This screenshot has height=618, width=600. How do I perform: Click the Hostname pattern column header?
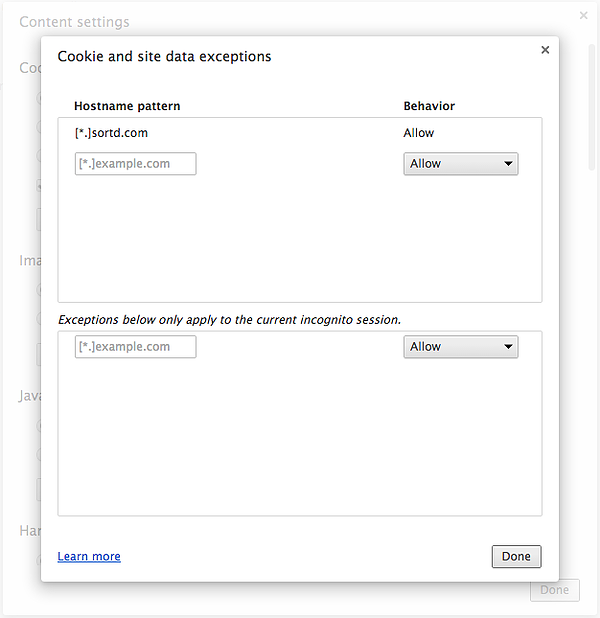[127, 106]
